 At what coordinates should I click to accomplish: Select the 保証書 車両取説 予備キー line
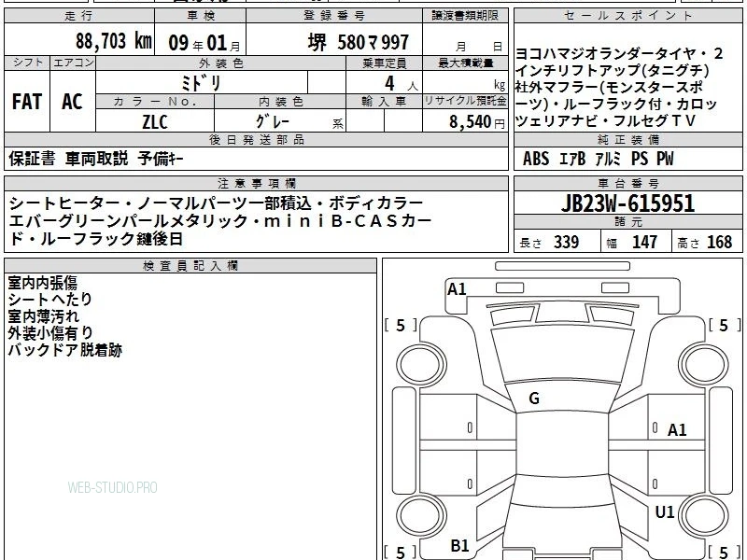click(x=96, y=158)
